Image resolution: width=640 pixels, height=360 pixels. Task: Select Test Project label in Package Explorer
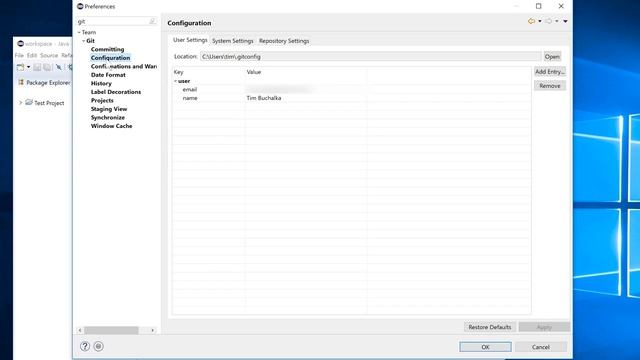49,103
